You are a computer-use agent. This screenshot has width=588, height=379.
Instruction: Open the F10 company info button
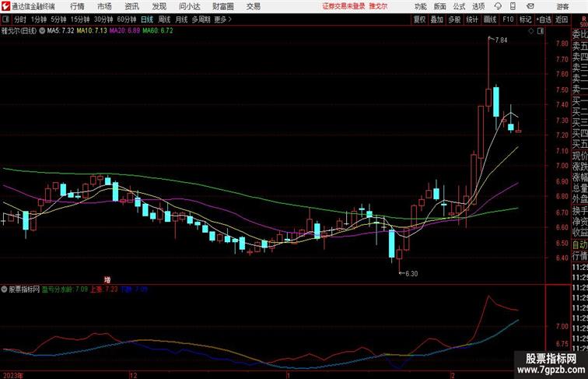[508, 19]
